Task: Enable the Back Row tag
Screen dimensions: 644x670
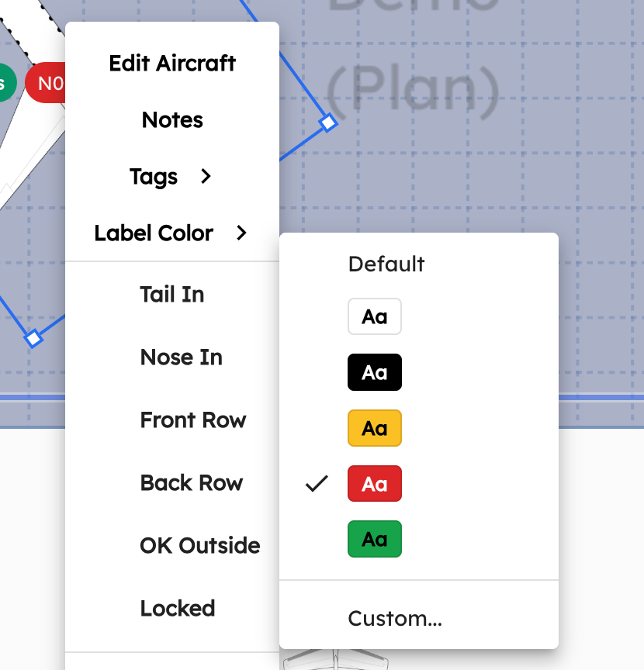Action: [192, 482]
